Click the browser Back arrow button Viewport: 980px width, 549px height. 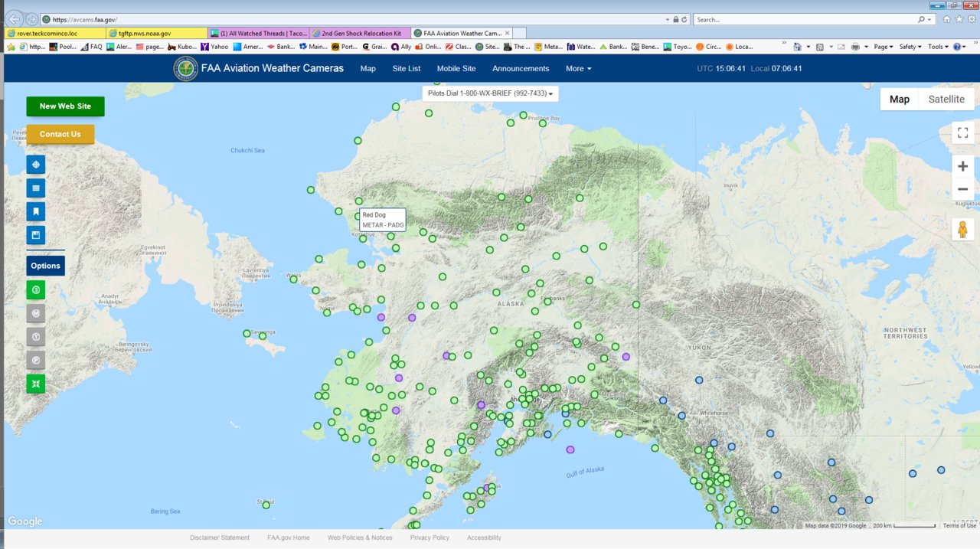pyautogui.click(x=14, y=18)
